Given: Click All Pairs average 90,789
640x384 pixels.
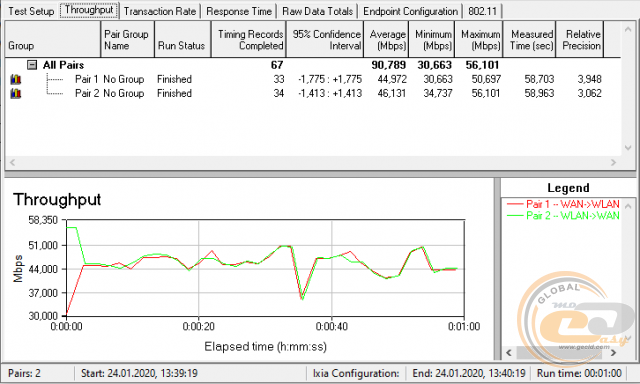Looking at the screenshot, I should (388, 65).
